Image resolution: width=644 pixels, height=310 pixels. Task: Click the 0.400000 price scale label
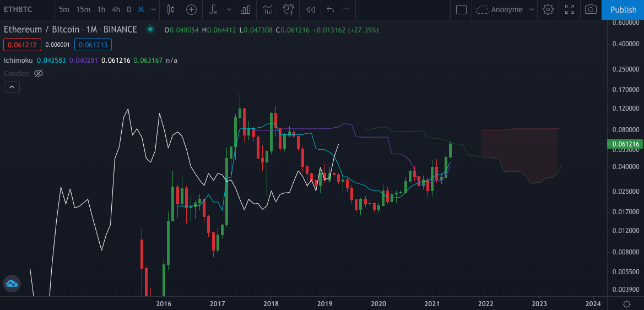pos(626,44)
